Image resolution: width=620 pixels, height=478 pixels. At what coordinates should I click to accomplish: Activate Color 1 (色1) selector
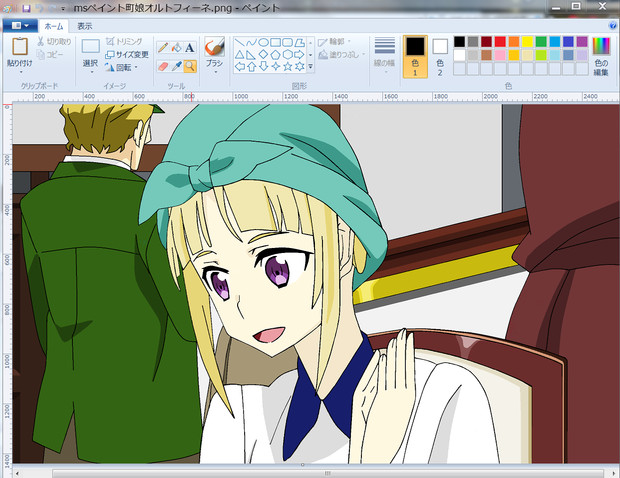click(415, 57)
